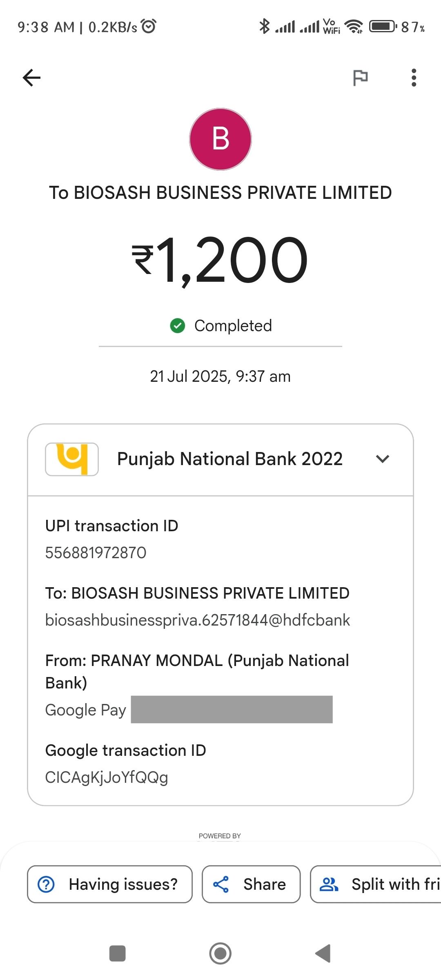This screenshot has width=441, height=980.
Task: Tap the Punjab National Bank 2022 label
Action: [x=229, y=459]
